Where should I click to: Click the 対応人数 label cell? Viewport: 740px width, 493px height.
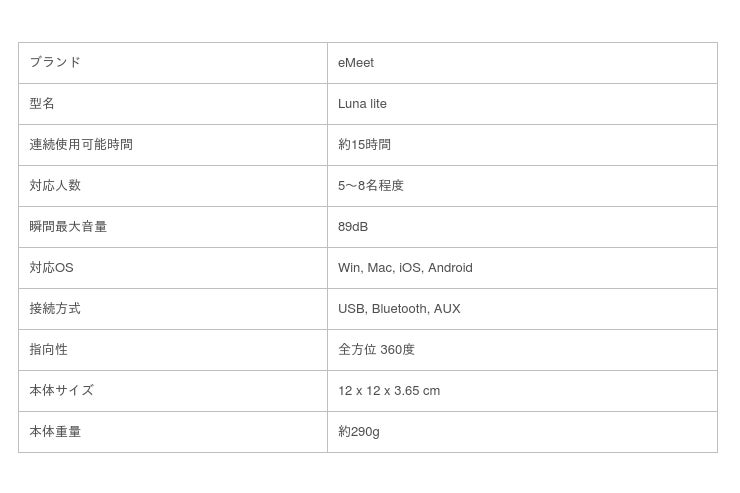[x=55, y=185]
